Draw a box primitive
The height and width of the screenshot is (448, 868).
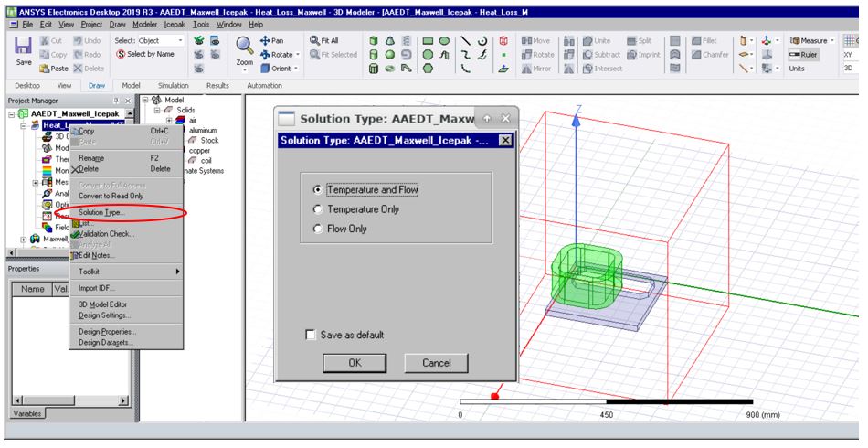[374, 40]
